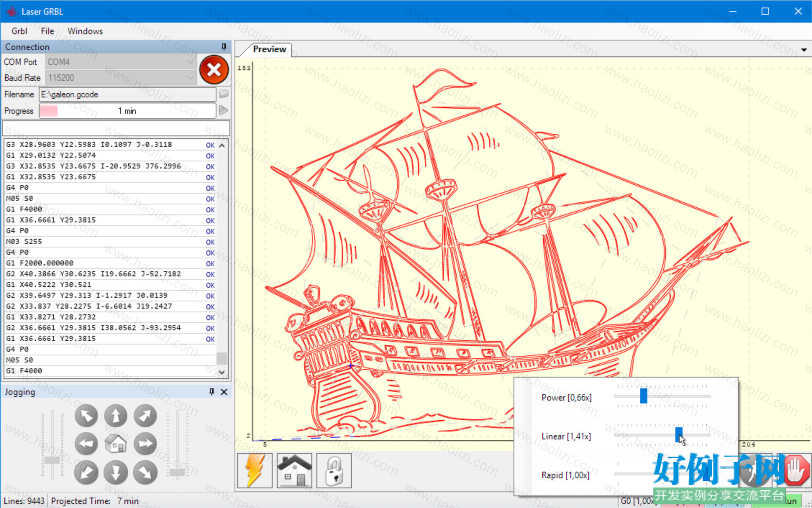Jog down-left diagonal arrow
Image resolution: width=812 pixels, height=508 pixels.
click(x=86, y=472)
